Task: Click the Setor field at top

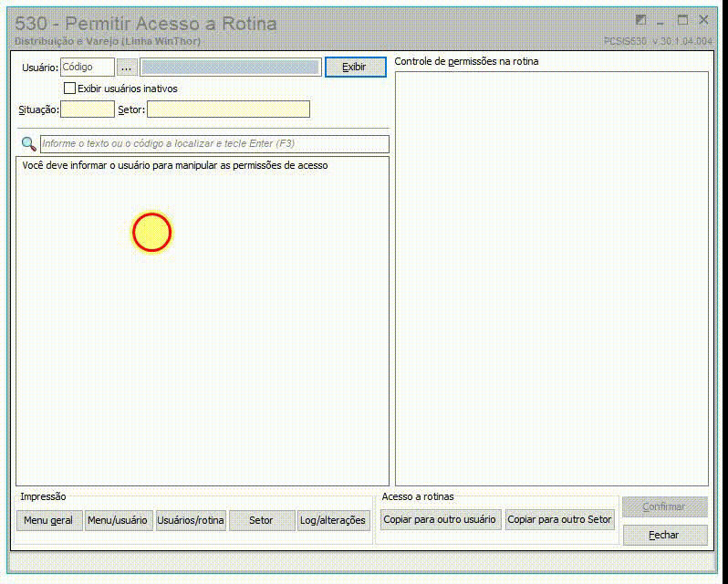Action: pyautogui.click(x=228, y=109)
